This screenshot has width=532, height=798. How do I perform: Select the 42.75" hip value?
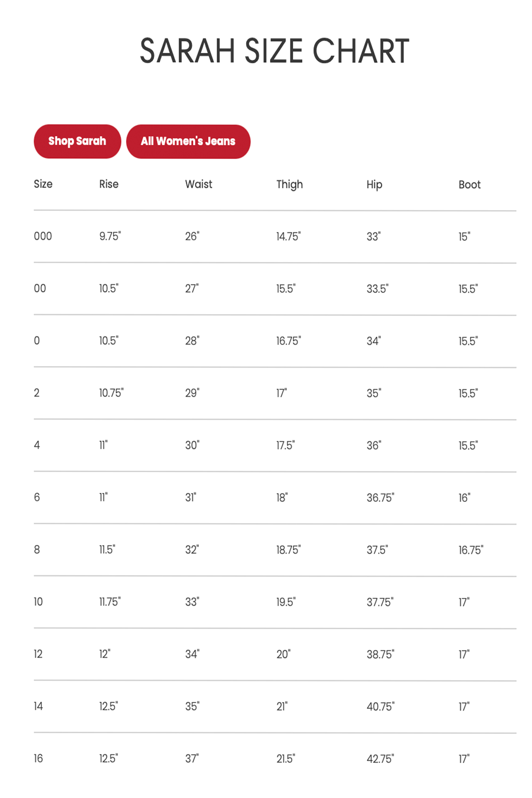(380, 759)
